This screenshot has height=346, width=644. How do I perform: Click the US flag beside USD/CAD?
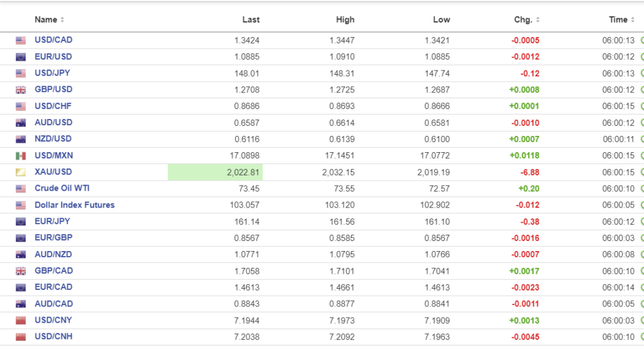coord(21,40)
